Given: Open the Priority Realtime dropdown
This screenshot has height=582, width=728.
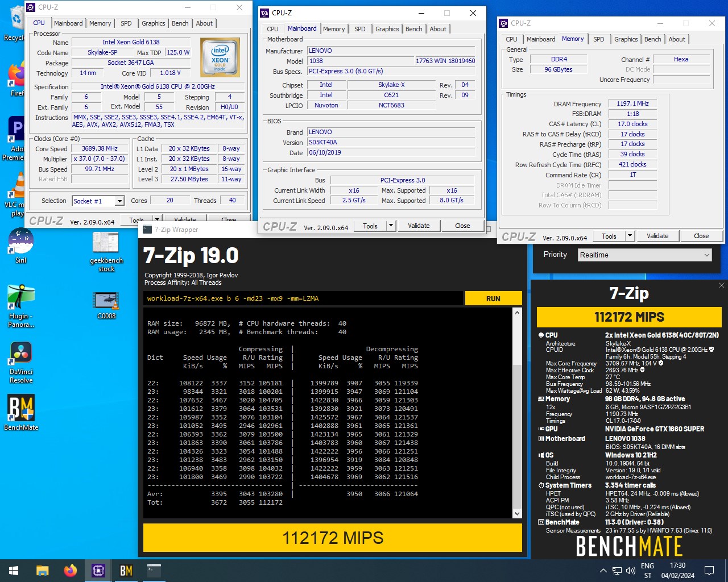Looking at the screenshot, I should [x=645, y=255].
